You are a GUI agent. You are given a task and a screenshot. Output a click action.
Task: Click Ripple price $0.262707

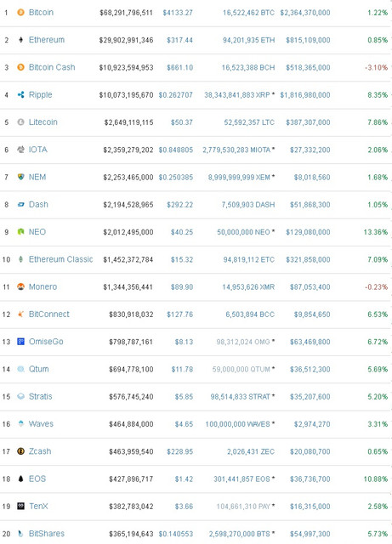(176, 95)
